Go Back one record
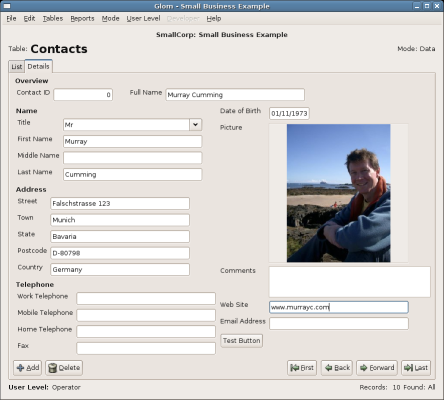444x400 pixels. pyautogui.click(x=337, y=368)
